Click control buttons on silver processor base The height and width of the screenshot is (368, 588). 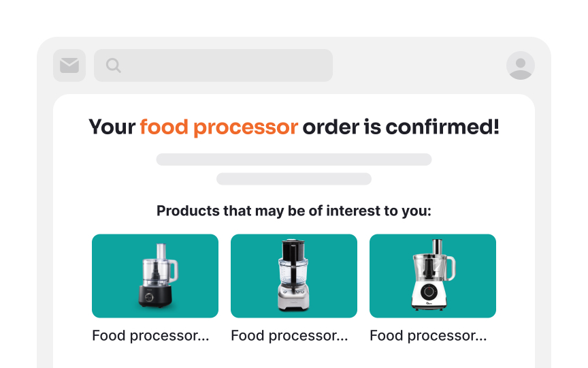coord(293,292)
